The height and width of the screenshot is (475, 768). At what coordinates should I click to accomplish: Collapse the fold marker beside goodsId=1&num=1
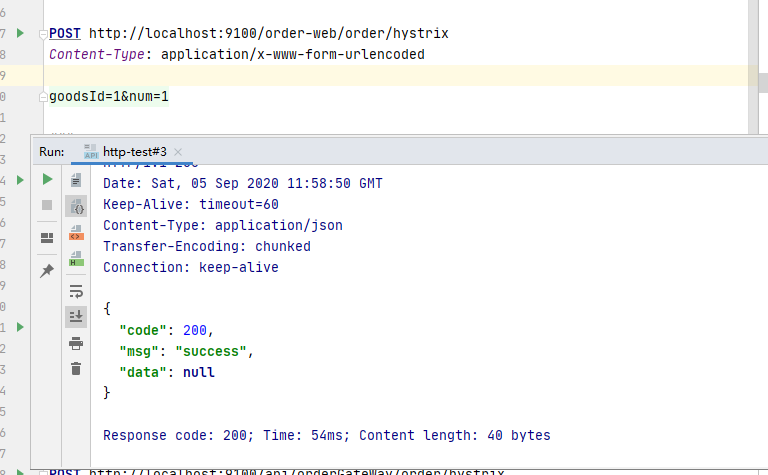42,96
